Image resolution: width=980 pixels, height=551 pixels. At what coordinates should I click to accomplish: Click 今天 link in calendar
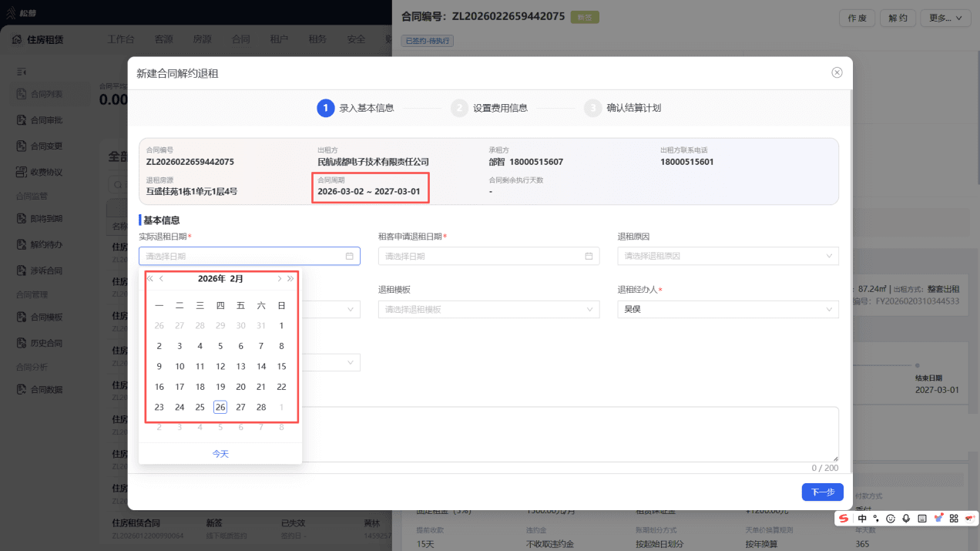pos(220,454)
